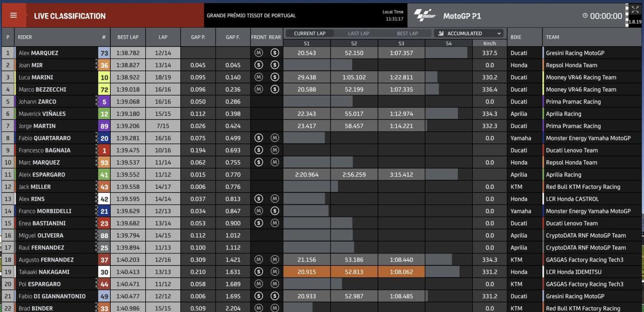Click Alex Marquez's front tyre M icon
644x312 pixels.
(259, 53)
